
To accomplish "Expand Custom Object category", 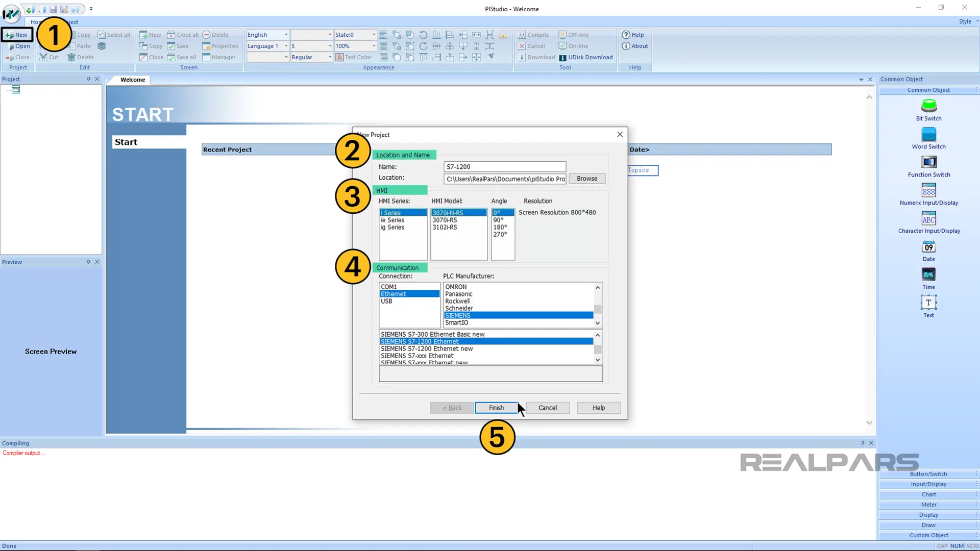I will pos(928,535).
